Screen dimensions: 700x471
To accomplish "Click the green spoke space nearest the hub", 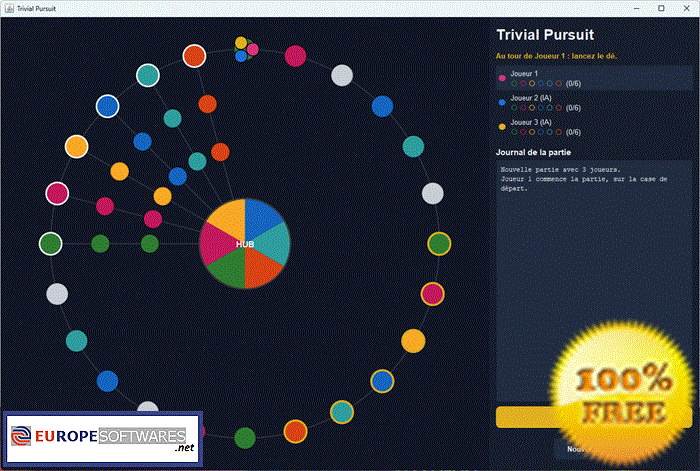I will point(150,244).
